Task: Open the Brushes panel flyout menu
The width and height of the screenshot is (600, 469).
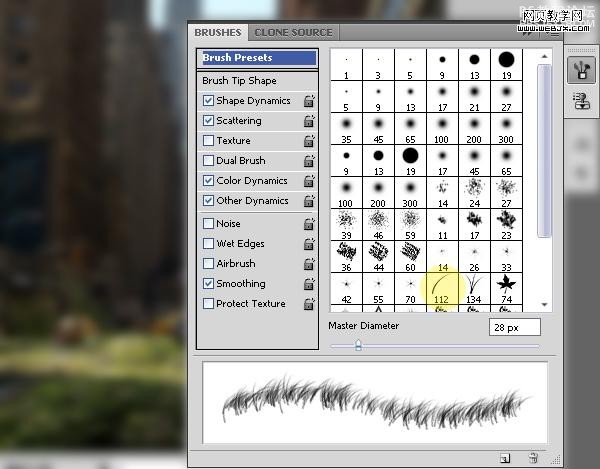Action: pyautogui.click(x=554, y=34)
